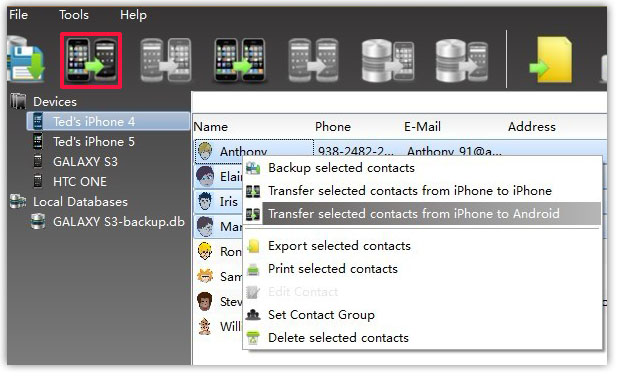The height and width of the screenshot is (377, 617).
Task: Click the Stev contact avatar
Action: pyautogui.click(x=205, y=301)
